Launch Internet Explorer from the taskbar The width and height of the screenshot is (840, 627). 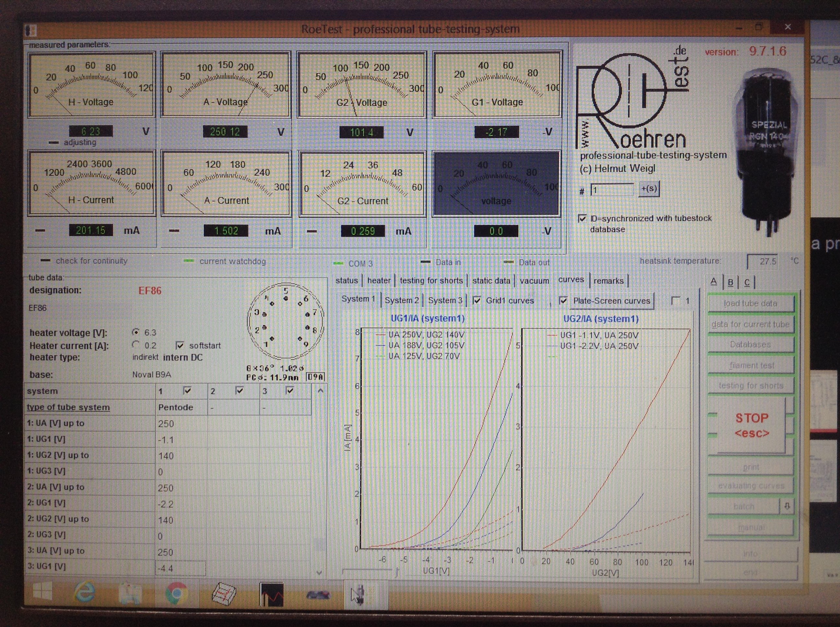(x=85, y=592)
